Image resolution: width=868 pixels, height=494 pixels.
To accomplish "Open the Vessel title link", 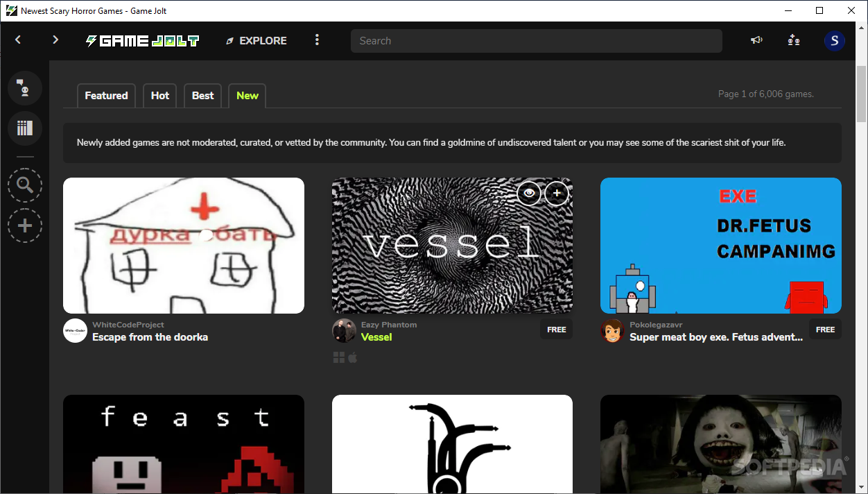I will pyautogui.click(x=376, y=337).
